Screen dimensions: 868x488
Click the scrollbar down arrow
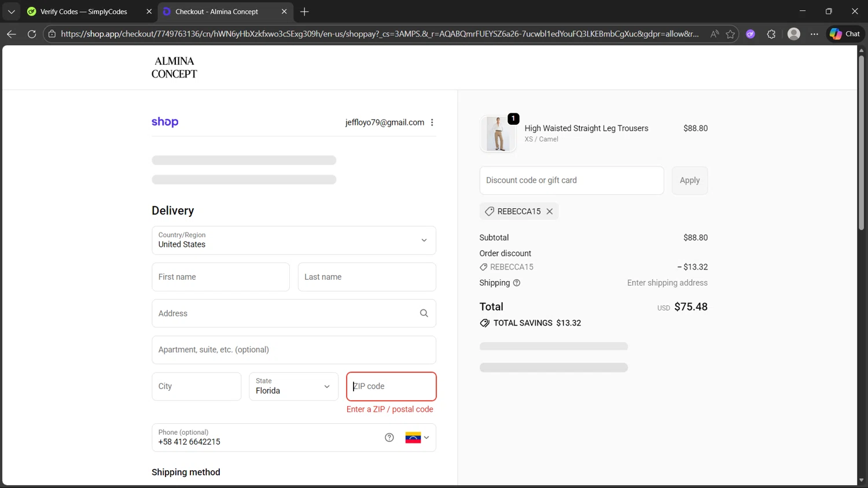[x=861, y=480]
